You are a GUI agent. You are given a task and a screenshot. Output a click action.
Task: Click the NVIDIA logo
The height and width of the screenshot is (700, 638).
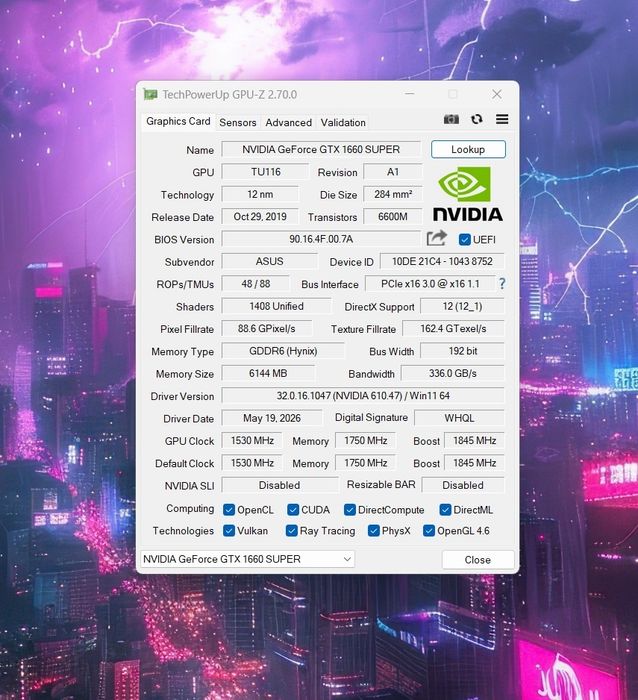pos(467,194)
